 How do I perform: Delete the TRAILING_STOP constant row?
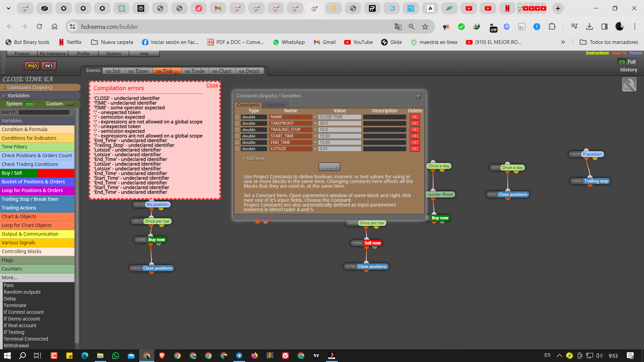coord(415,130)
